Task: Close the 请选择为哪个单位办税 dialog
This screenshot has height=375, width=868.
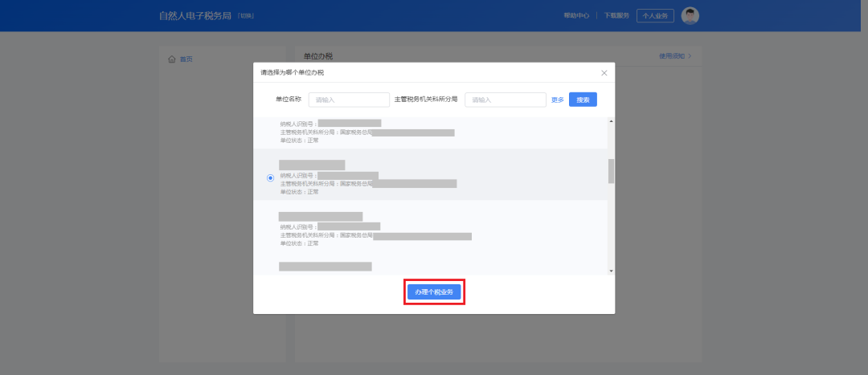Action: [x=604, y=73]
